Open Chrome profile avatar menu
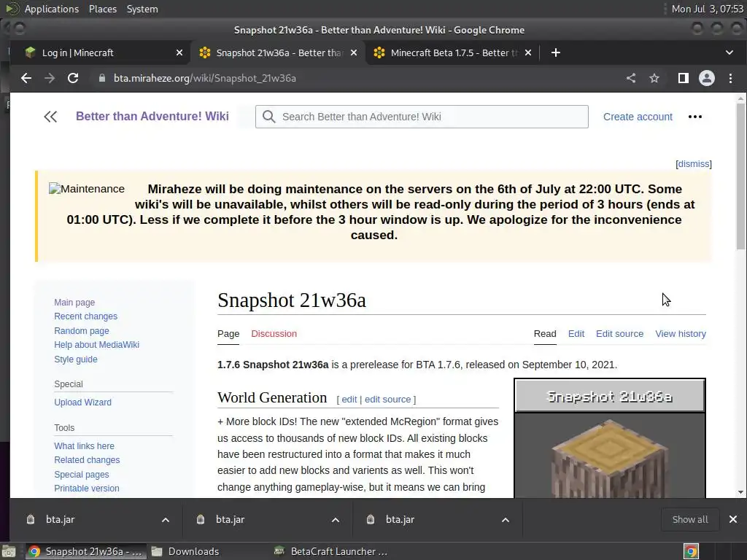The image size is (747, 560). coord(706,78)
